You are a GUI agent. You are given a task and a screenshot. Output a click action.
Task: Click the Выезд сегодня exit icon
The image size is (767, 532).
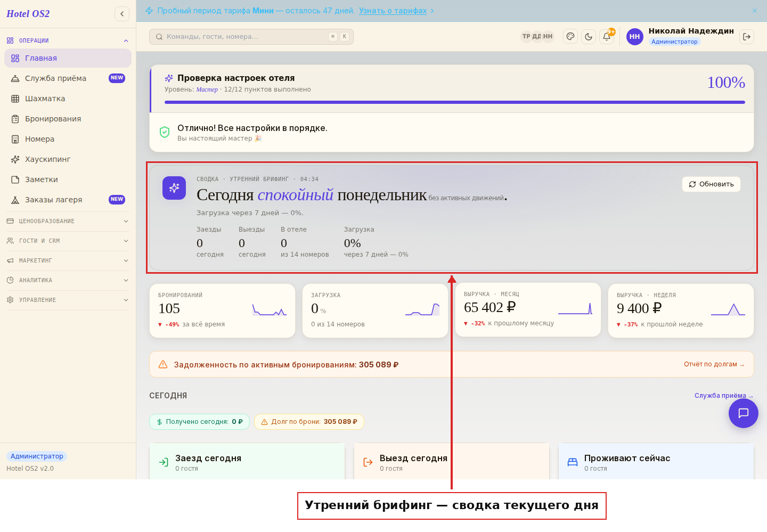coord(368,462)
